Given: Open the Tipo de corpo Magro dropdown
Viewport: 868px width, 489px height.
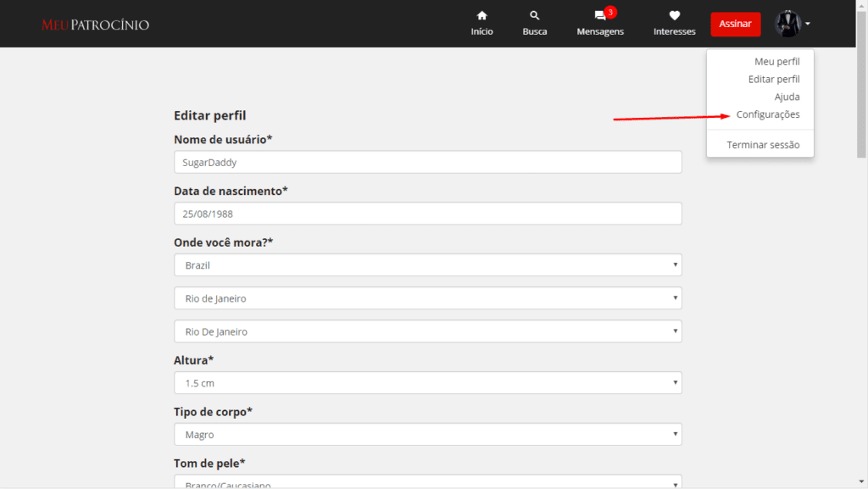Looking at the screenshot, I should coord(428,434).
